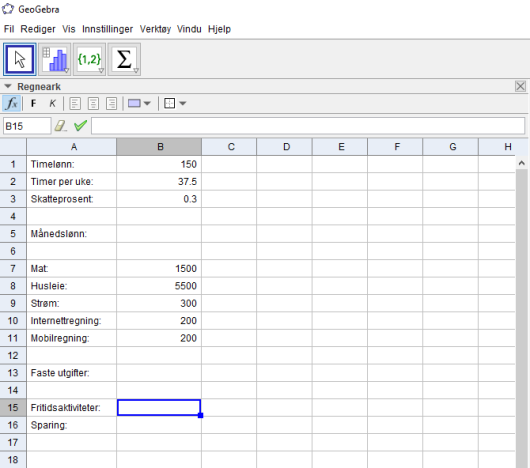The image size is (530, 468).
Task: Select the Move arrow tool
Action: (x=20, y=59)
